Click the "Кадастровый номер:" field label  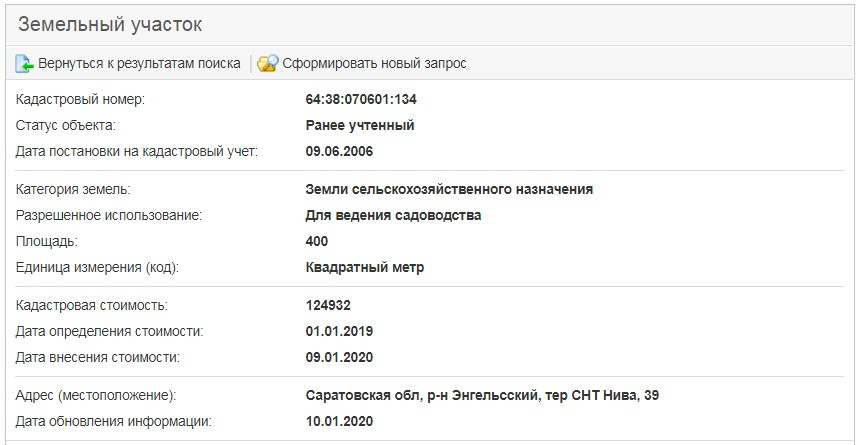point(80,100)
